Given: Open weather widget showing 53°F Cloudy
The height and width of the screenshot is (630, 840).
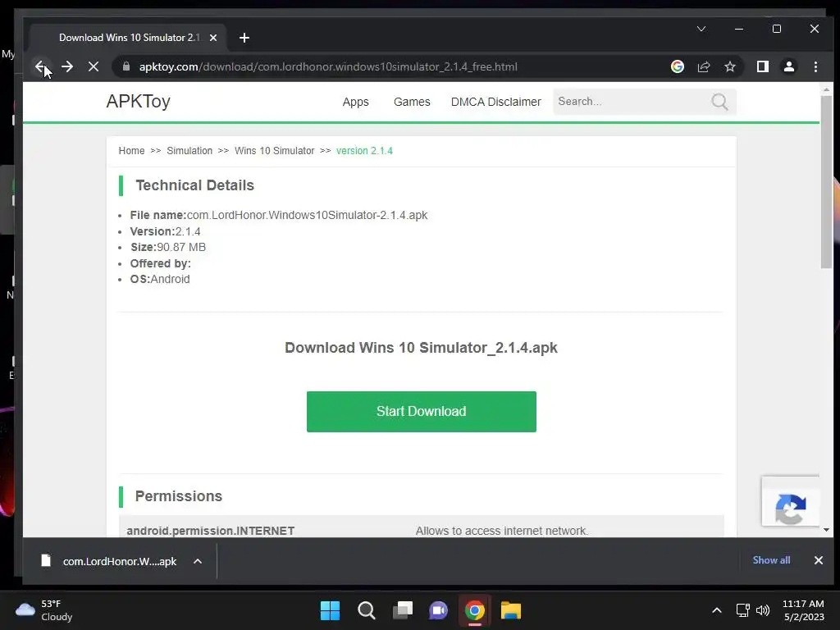Looking at the screenshot, I should pyautogui.click(x=44, y=610).
